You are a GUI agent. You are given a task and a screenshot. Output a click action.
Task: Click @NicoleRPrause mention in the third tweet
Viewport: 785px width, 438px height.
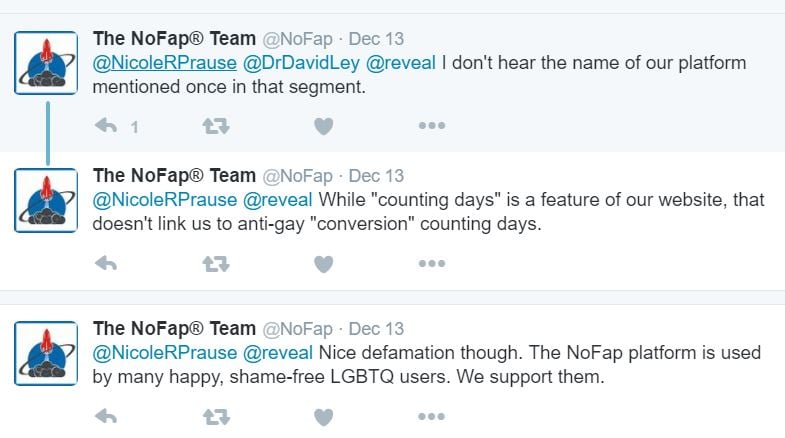pos(165,352)
